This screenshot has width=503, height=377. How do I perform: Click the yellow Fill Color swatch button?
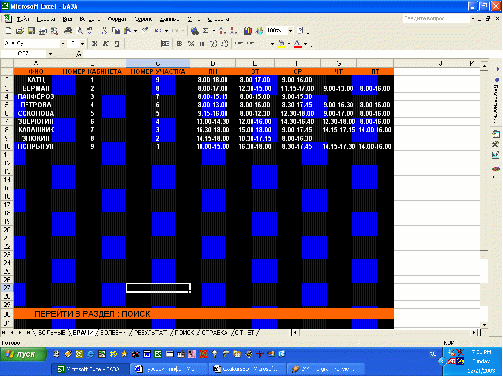281,44
